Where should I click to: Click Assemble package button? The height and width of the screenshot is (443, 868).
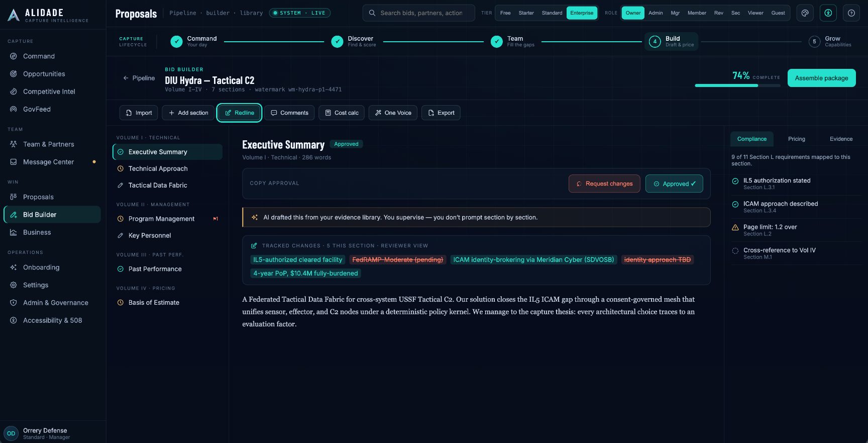(x=821, y=78)
